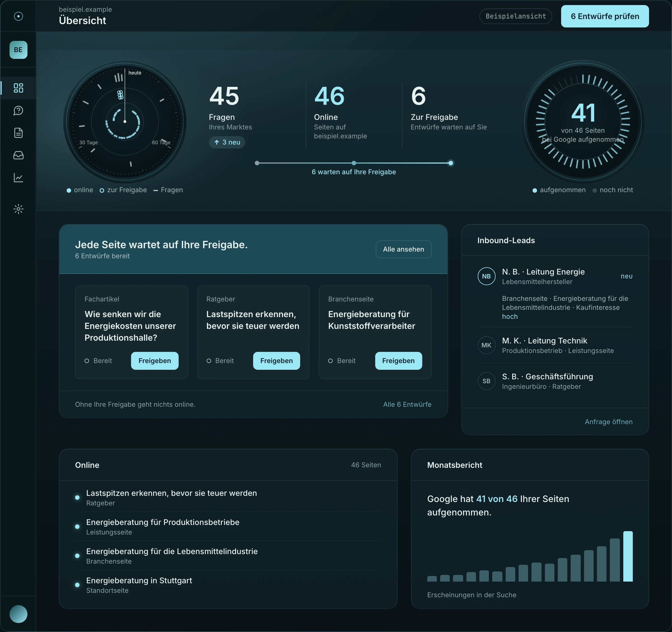Open page Energieberatung in Stuttgart
The height and width of the screenshot is (632, 672).
[228, 585]
